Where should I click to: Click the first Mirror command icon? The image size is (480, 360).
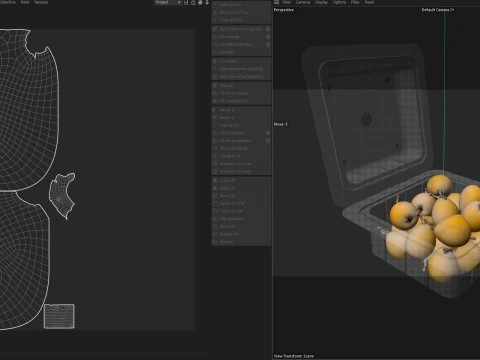pyautogui.click(x=215, y=110)
